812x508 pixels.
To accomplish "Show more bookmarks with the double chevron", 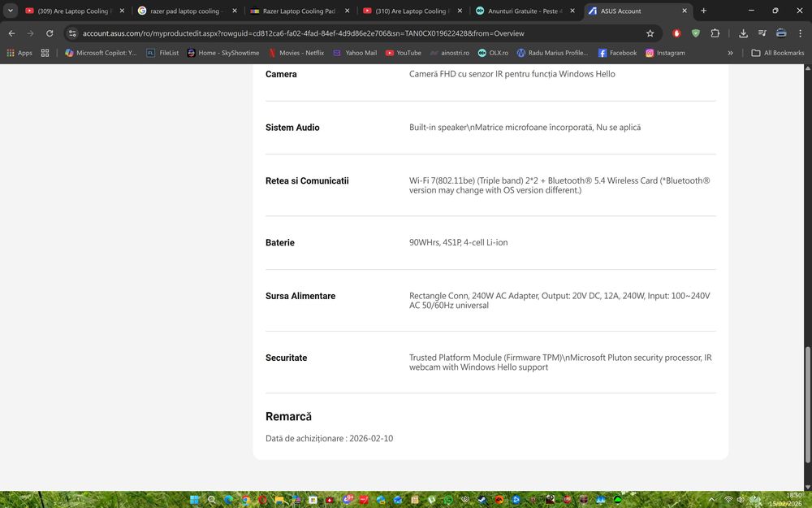I will [x=730, y=53].
